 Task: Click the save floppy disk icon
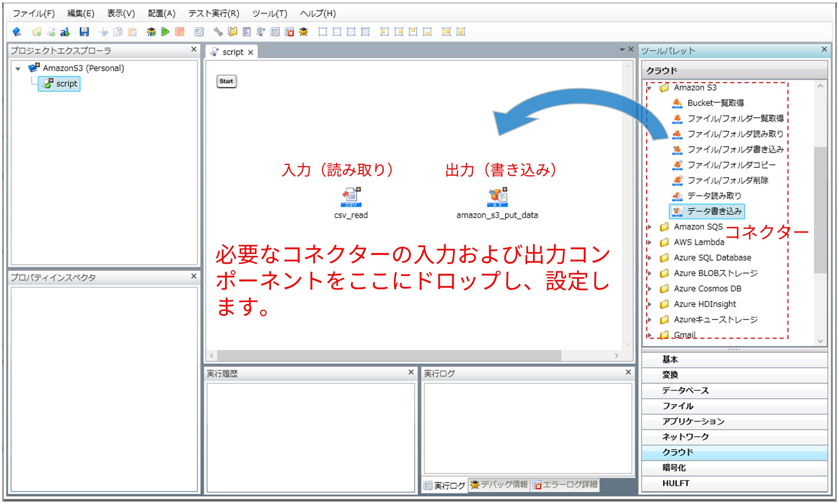tap(84, 32)
